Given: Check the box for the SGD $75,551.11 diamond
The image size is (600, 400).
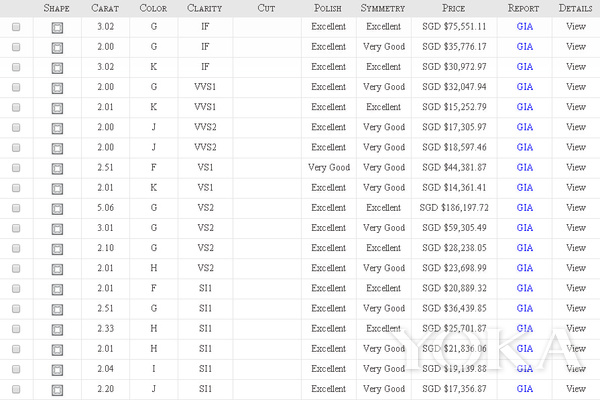Looking at the screenshot, I should (x=15, y=26).
